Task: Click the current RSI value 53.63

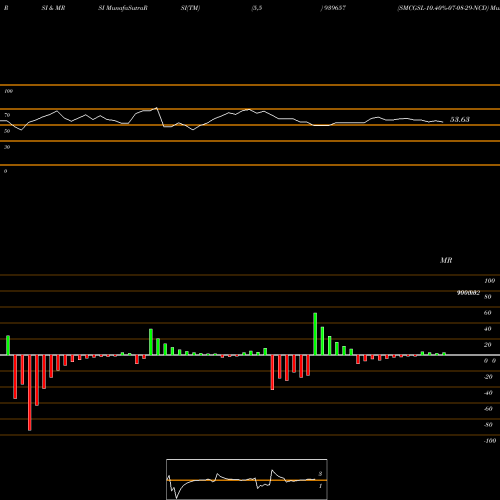Action: (x=460, y=119)
